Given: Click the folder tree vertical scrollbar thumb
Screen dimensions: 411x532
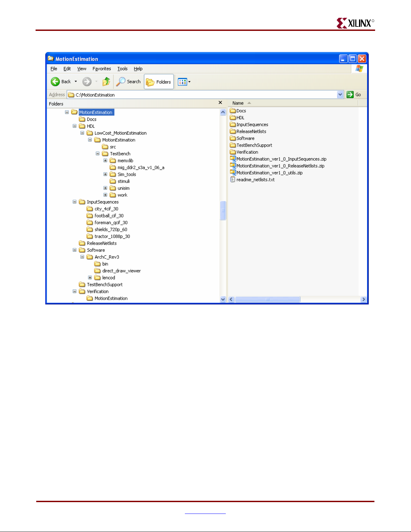Looking at the screenshot, I should 223,210.
